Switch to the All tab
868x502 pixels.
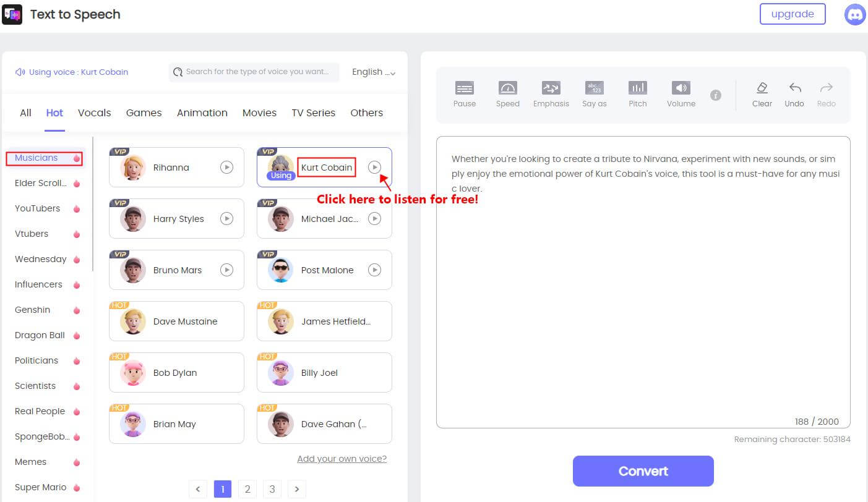click(25, 113)
